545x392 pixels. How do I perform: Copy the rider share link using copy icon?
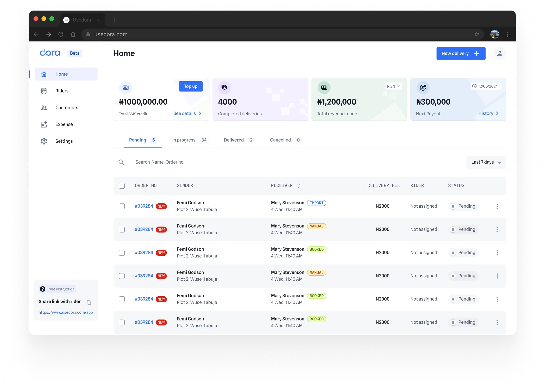point(89,302)
